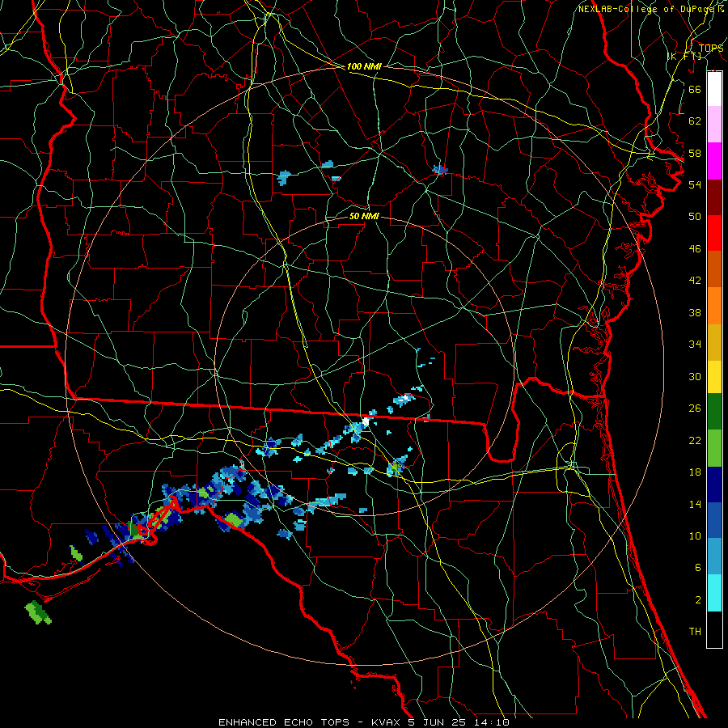Pick the dark orange legend swatch
This screenshot has height=728, width=728.
(x=714, y=269)
